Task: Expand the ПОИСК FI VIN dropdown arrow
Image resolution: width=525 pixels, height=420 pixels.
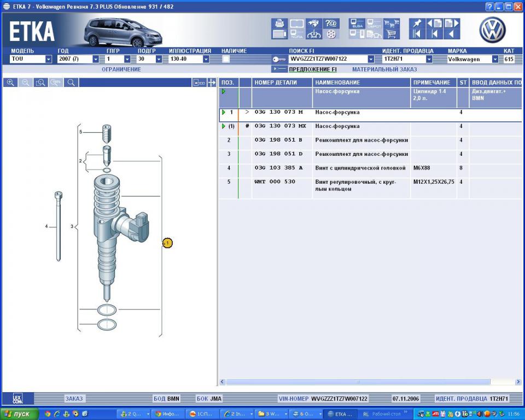Action: tap(371, 59)
